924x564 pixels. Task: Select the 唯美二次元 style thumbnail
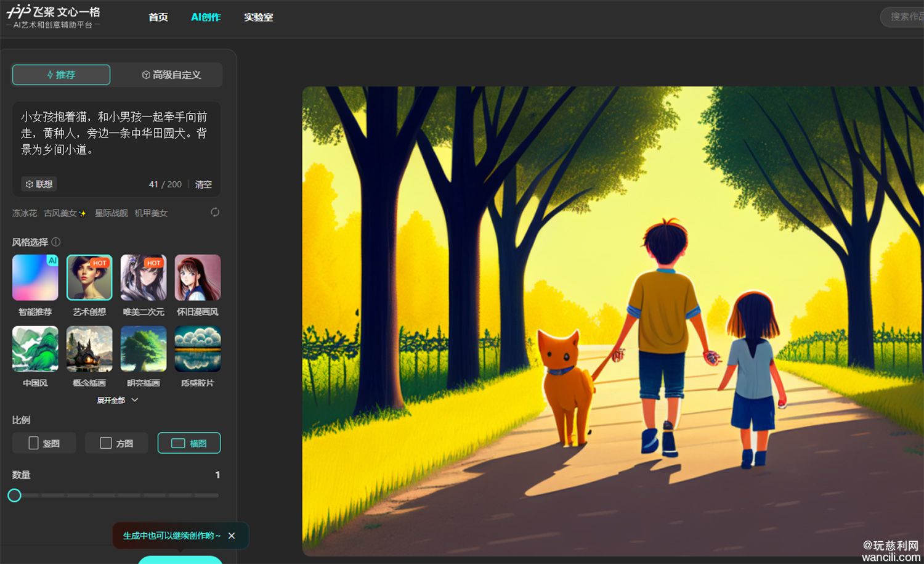[144, 277]
